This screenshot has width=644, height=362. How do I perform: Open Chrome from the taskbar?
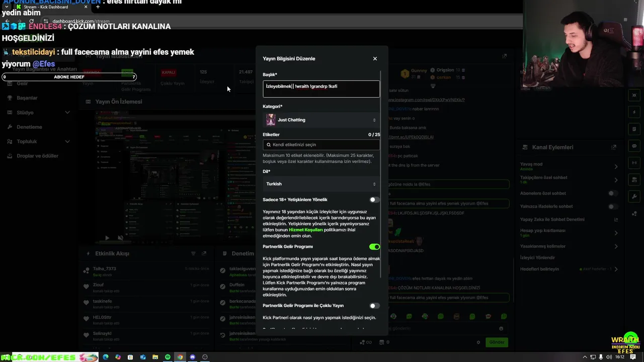[180, 357]
